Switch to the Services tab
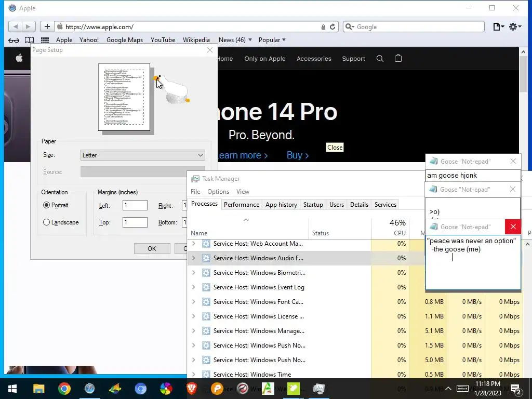 point(385,205)
